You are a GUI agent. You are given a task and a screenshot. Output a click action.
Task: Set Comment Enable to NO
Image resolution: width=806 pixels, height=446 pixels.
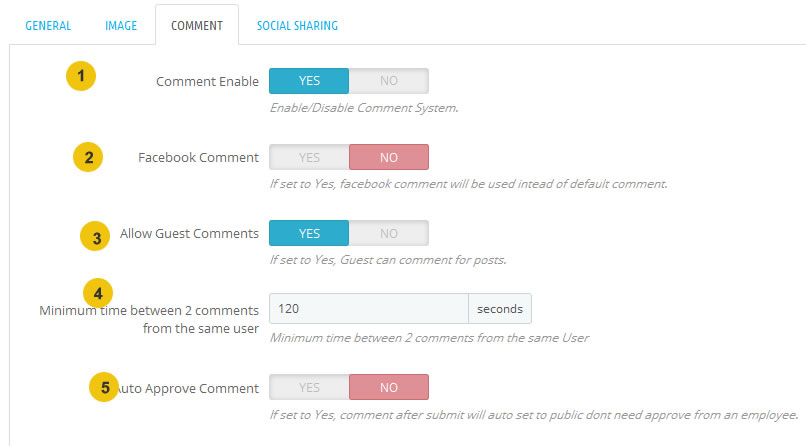(x=389, y=81)
